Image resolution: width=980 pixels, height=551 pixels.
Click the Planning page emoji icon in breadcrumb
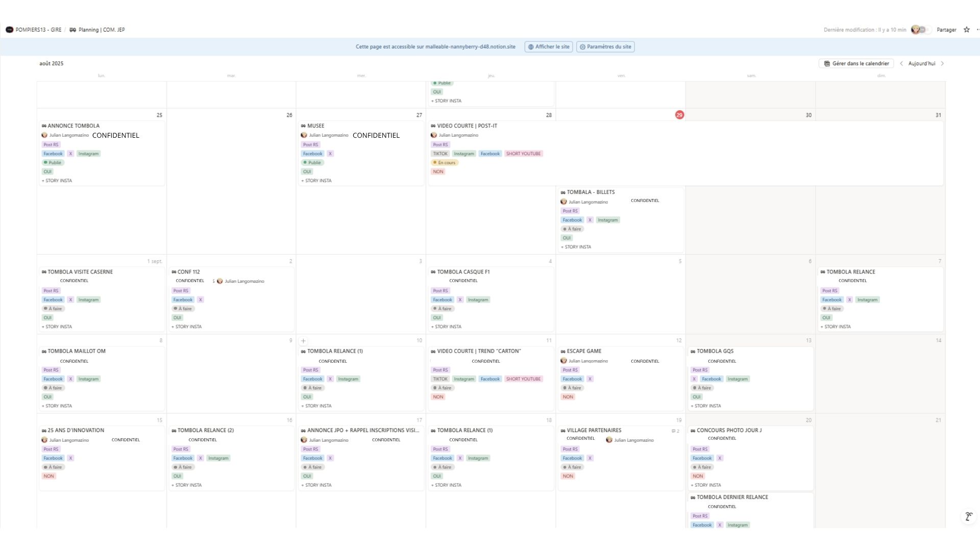tap(72, 30)
